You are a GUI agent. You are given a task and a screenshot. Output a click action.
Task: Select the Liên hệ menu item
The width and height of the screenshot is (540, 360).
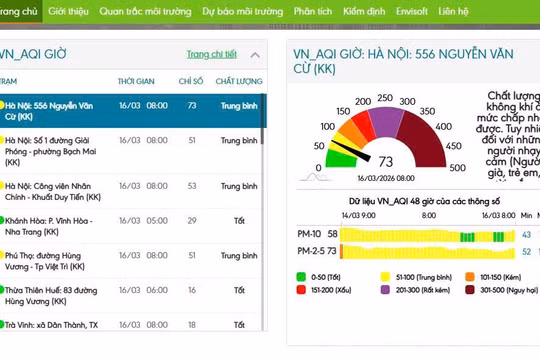point(453,11)
